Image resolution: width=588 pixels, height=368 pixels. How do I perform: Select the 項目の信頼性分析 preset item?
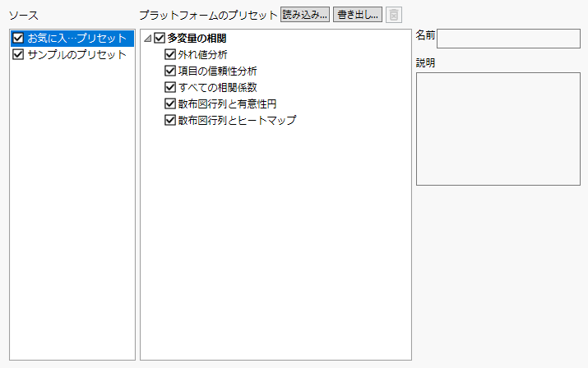pos(217,71)
